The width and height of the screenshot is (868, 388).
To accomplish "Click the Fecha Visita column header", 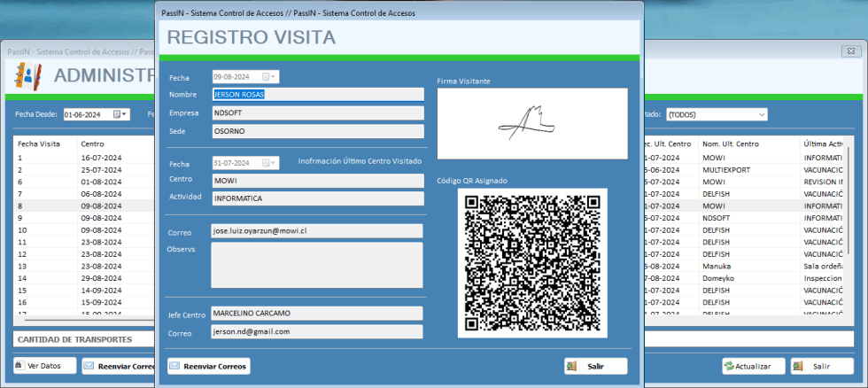I will (x=45, y=144).
